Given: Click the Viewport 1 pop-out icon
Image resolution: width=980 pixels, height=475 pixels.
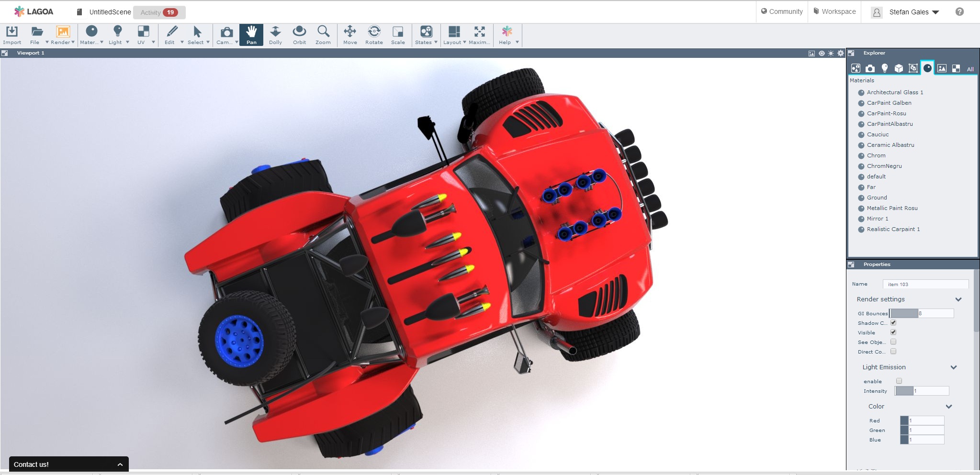Looking at the screenshot, I should point(4,53).
